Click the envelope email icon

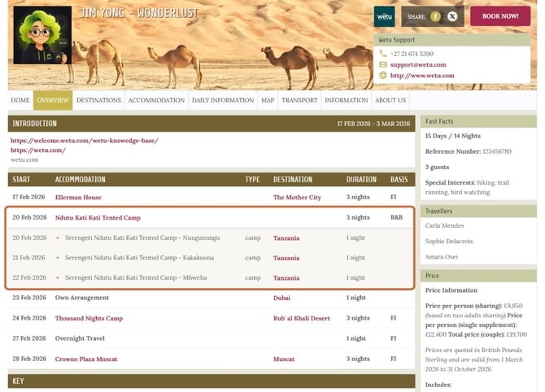tap(382, 64)
